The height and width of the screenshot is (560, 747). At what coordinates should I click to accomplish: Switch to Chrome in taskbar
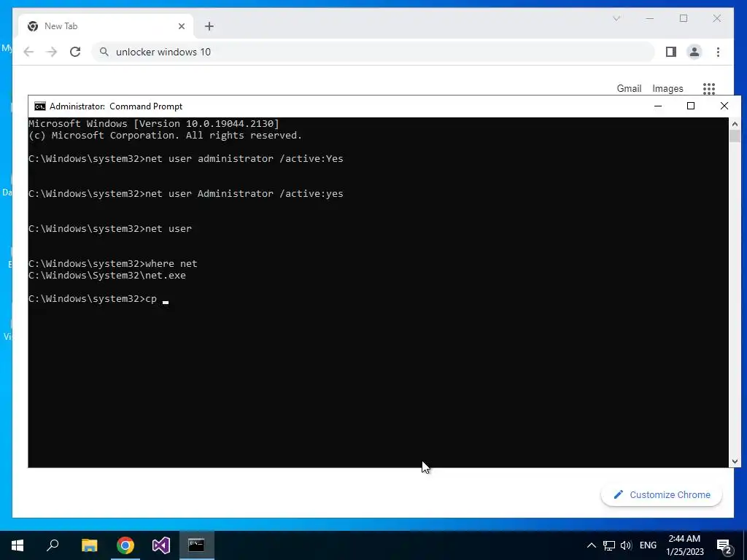[125, 545]
